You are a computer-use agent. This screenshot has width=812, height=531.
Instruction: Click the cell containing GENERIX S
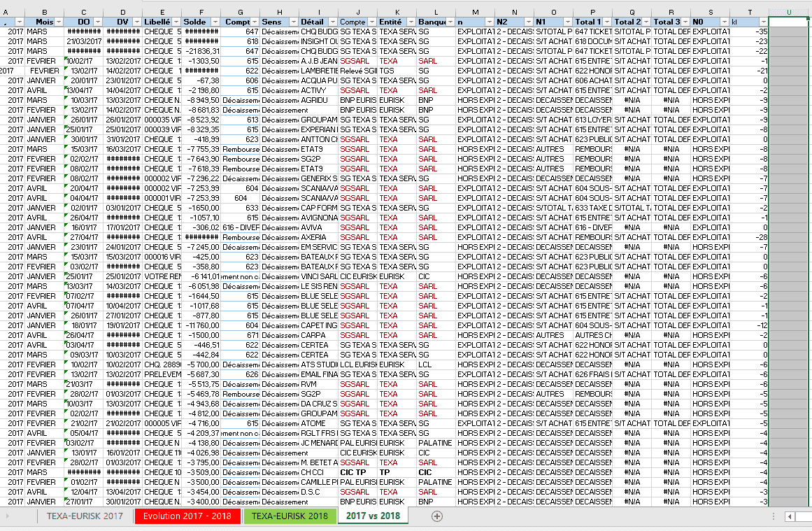pyautogui.click(x=318, y=178)
